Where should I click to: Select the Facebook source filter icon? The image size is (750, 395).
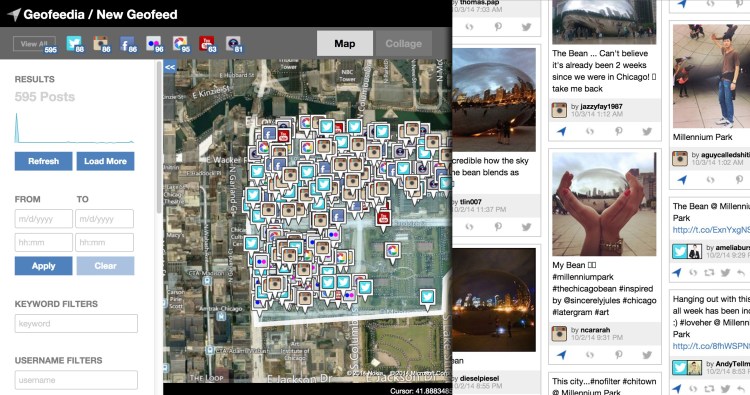[128, 44]
